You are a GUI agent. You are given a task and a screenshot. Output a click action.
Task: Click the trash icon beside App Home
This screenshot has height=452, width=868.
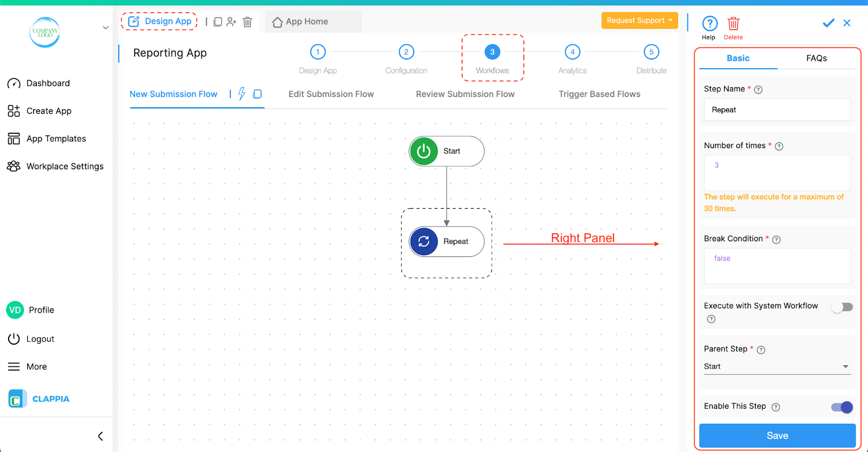click(247, 22)
